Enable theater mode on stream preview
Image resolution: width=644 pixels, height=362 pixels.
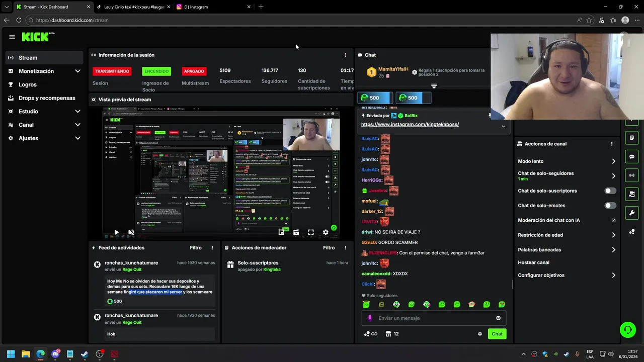point(296,232)
